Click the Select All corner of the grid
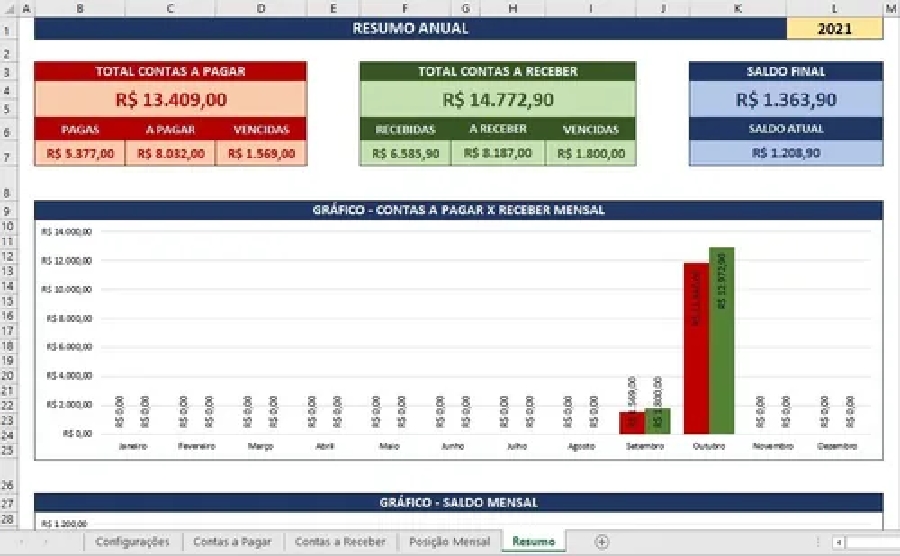 point(8,8)
